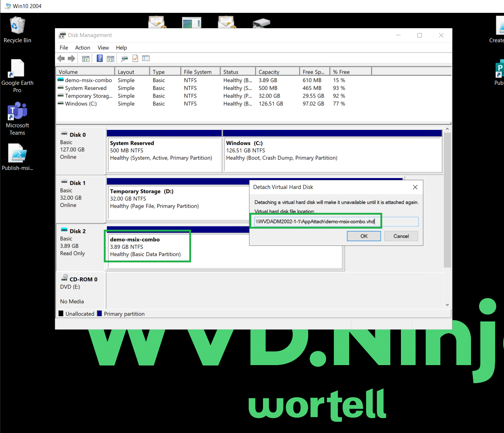Open the File menu

click(64, 48)
